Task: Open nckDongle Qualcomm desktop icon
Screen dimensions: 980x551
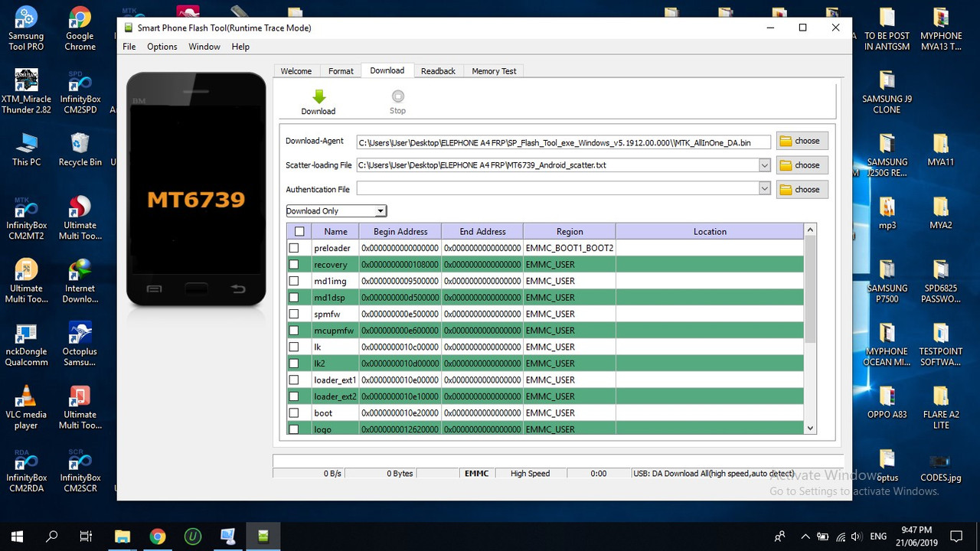Action: click(26, 344)
